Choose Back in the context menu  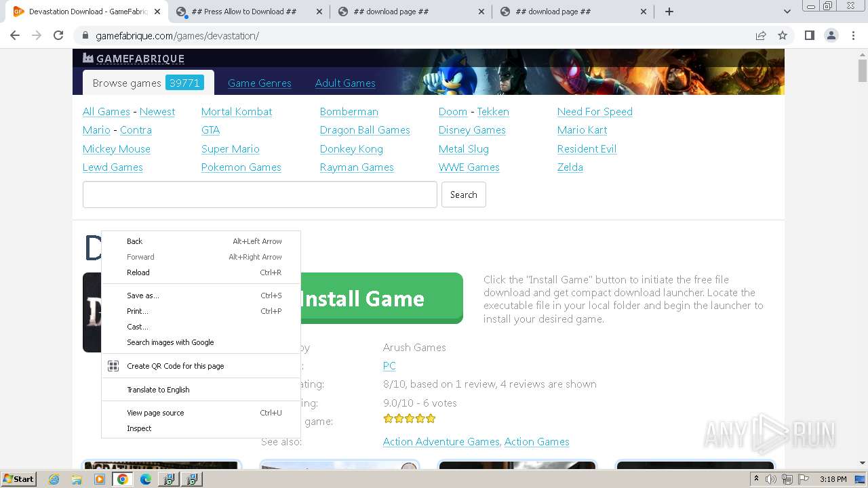click(201, 241)
